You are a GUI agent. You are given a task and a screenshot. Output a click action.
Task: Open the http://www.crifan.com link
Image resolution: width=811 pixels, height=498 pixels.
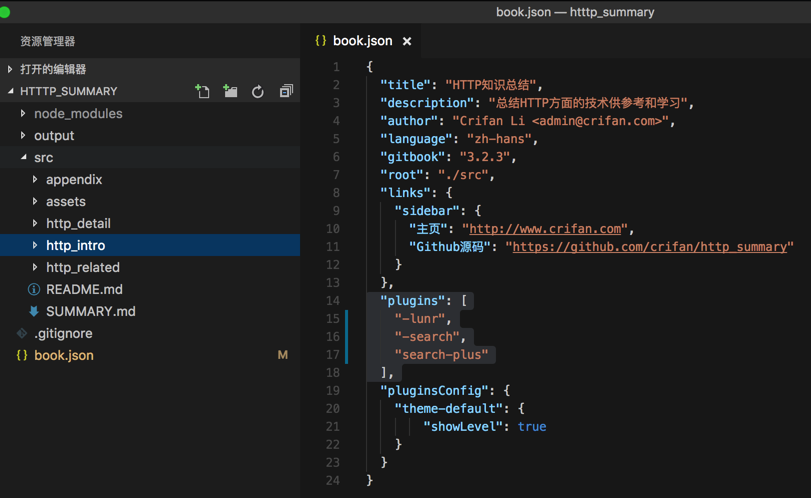point(546,229)
